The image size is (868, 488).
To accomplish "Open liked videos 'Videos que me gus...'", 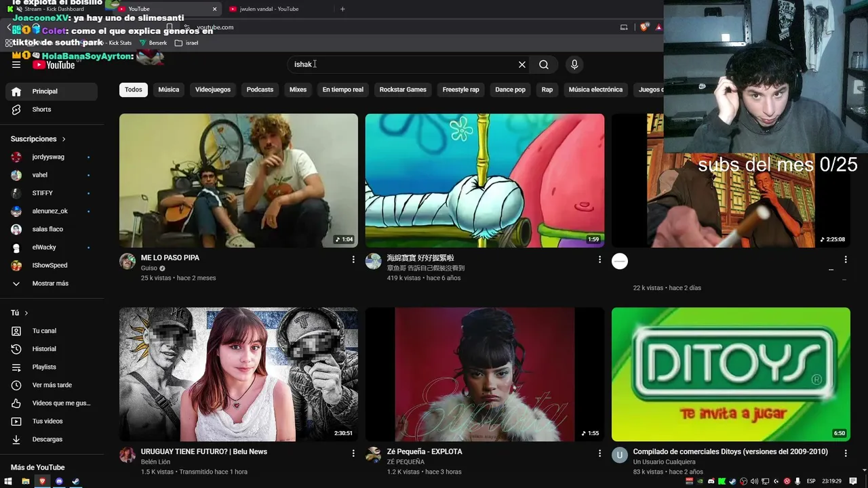I will pos(52,403).
